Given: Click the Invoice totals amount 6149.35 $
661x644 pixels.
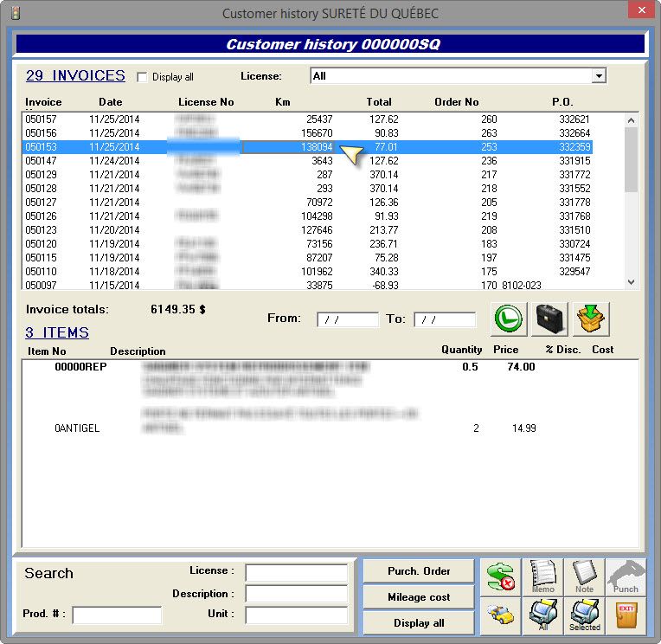Looking at the screenshot, I should click(x=178, y=309).
